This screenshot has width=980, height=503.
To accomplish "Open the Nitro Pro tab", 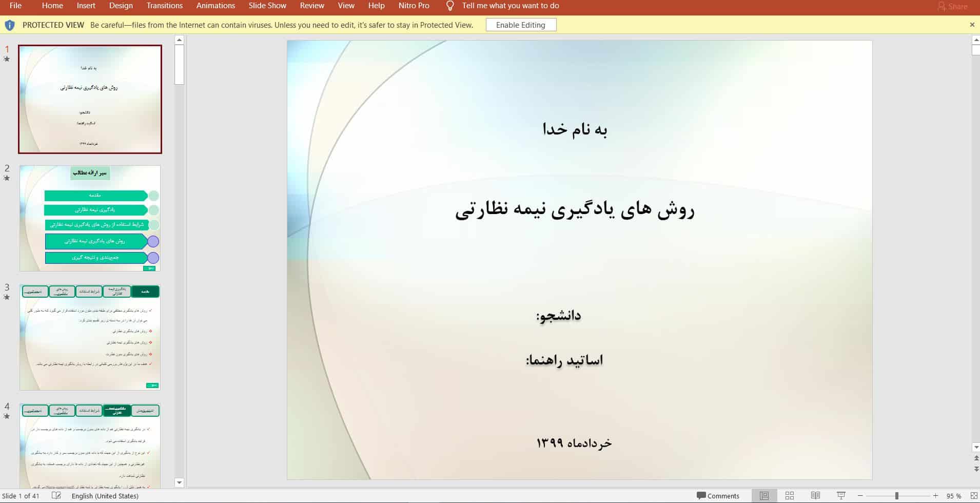I will [x=414, y=6].
